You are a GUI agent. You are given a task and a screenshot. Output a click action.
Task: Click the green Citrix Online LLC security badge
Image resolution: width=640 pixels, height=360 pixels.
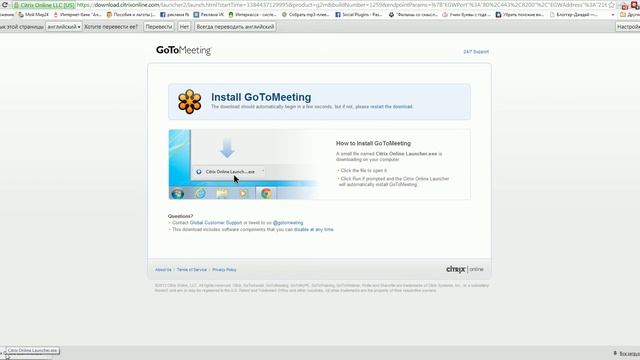pyautogui.click(x=44, y=5)
